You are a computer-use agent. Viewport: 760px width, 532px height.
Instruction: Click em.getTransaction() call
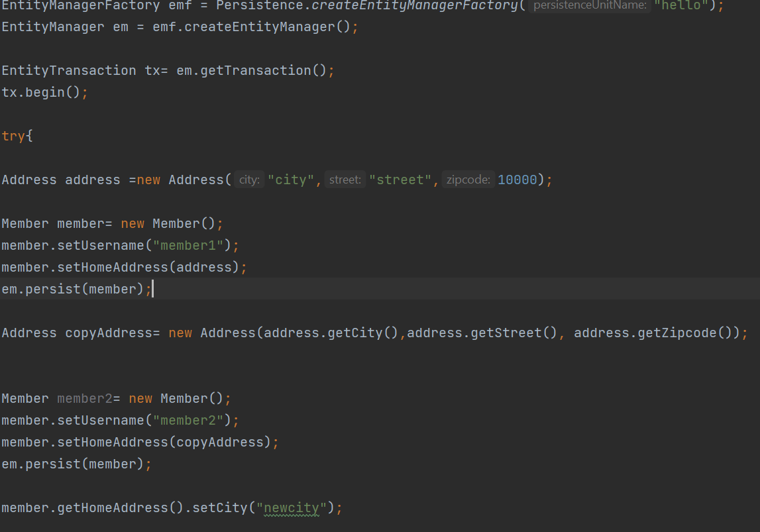tap(252, 71)
